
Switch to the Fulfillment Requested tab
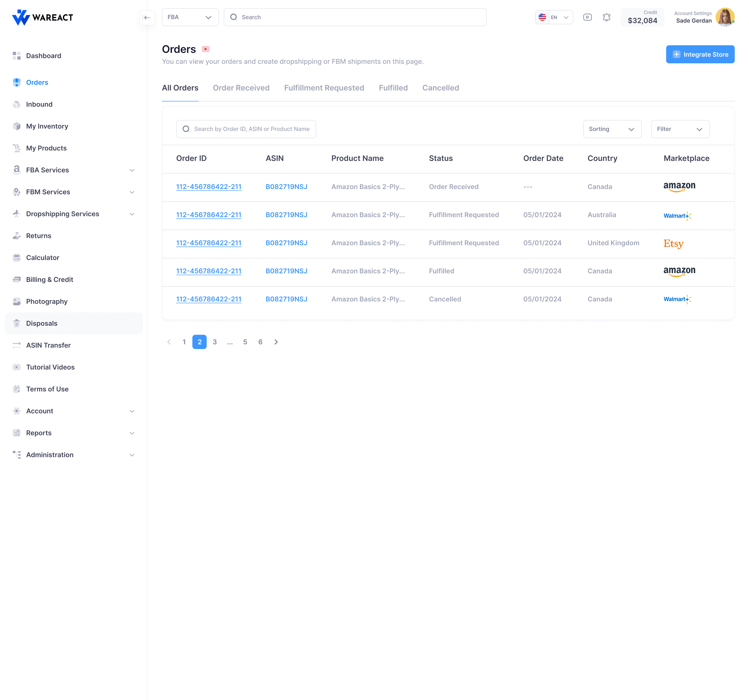coord(324,88)
